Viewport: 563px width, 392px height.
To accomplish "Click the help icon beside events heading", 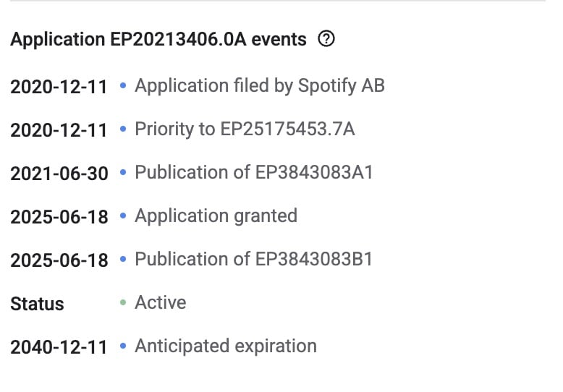I will 326,39.
